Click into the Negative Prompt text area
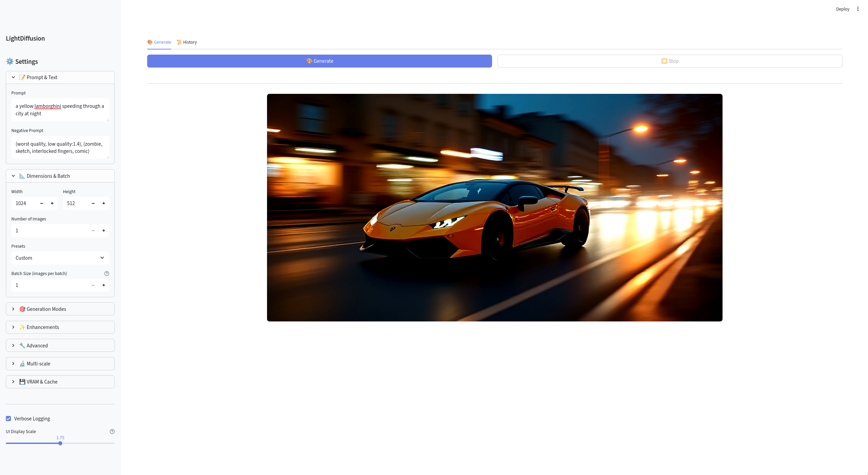 (x=60, y=147)
